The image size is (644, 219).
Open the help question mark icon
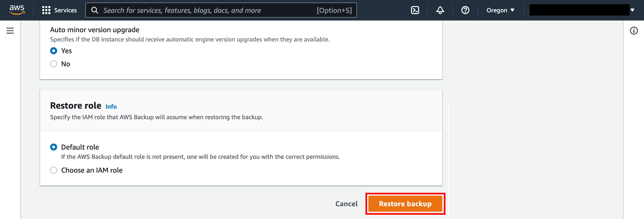[x=465, y=10]
